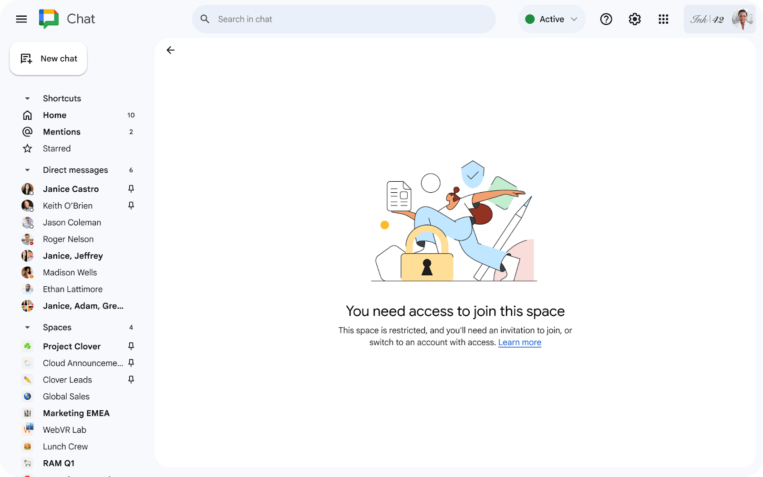
Task: Click the Direct messages section label
Action: pos(75,170)
